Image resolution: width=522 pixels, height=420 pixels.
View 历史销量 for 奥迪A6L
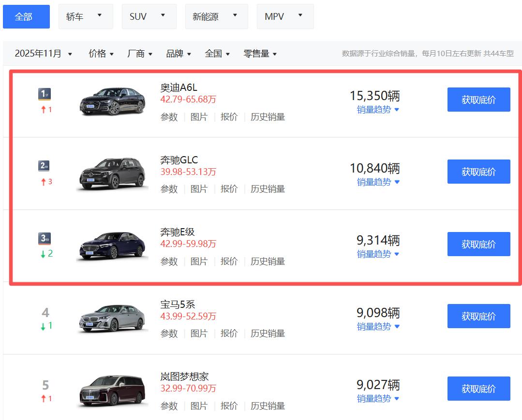tap(268, 117)
